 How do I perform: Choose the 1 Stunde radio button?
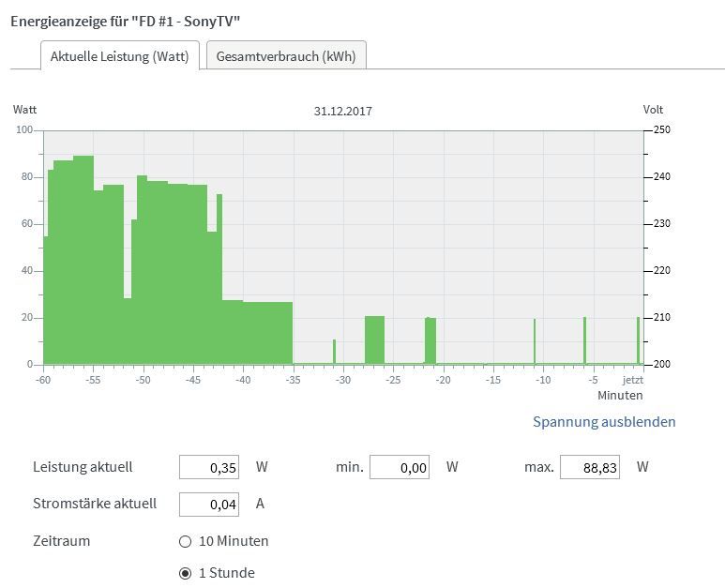[186, 573]
